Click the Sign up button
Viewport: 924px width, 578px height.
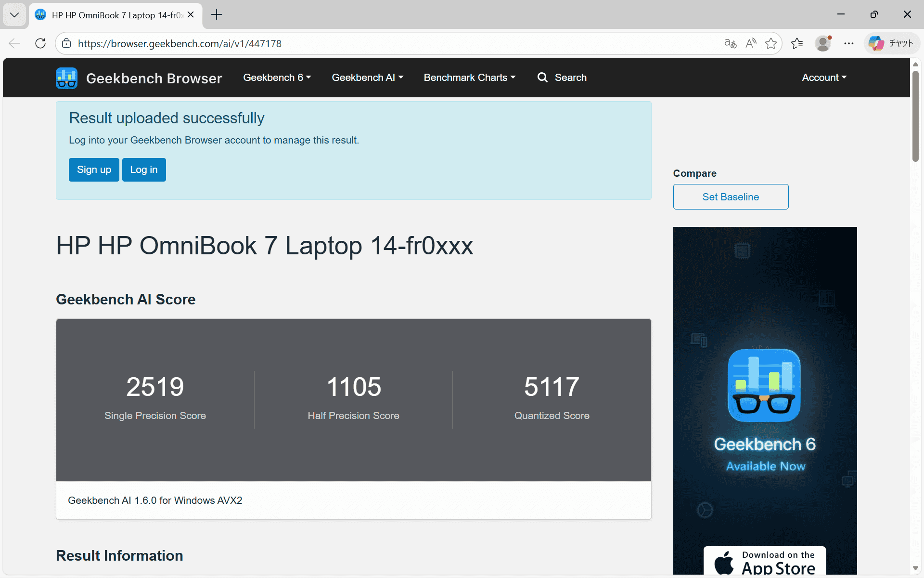pos(93,170)
